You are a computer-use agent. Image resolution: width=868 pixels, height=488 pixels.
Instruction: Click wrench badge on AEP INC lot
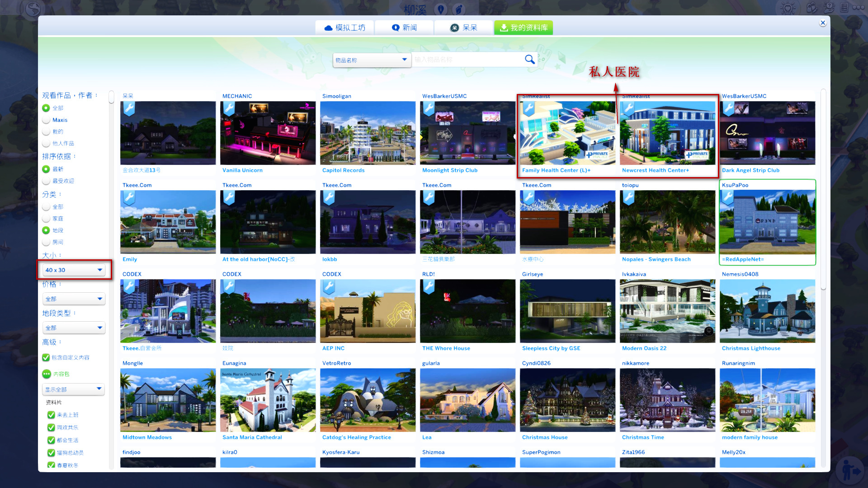coord(329,287)
